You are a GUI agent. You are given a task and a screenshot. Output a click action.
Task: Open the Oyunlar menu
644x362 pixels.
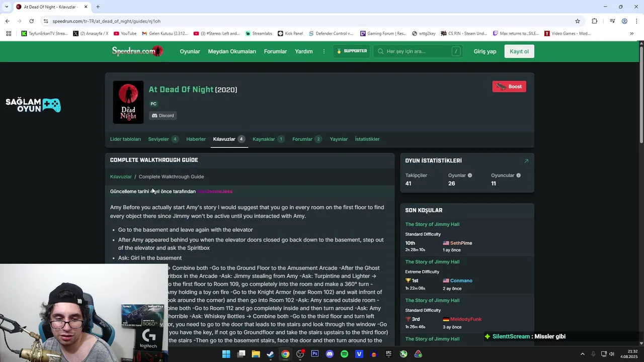click(190, 51)
